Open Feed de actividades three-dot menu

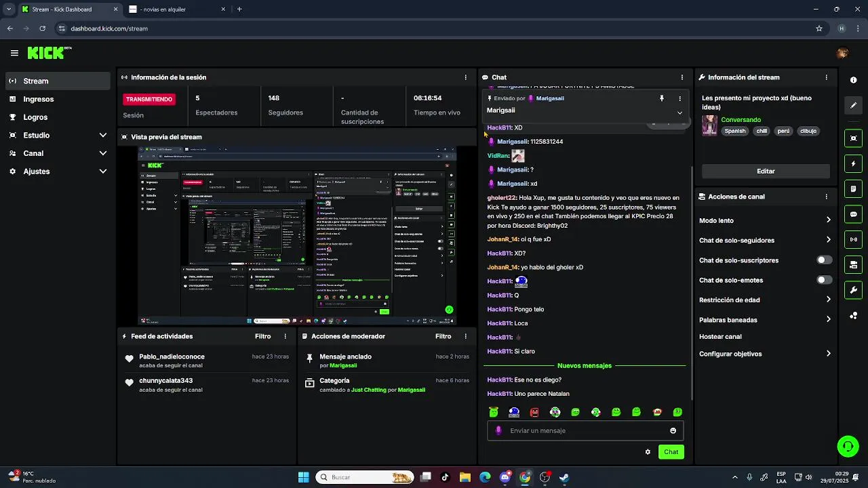285,336
